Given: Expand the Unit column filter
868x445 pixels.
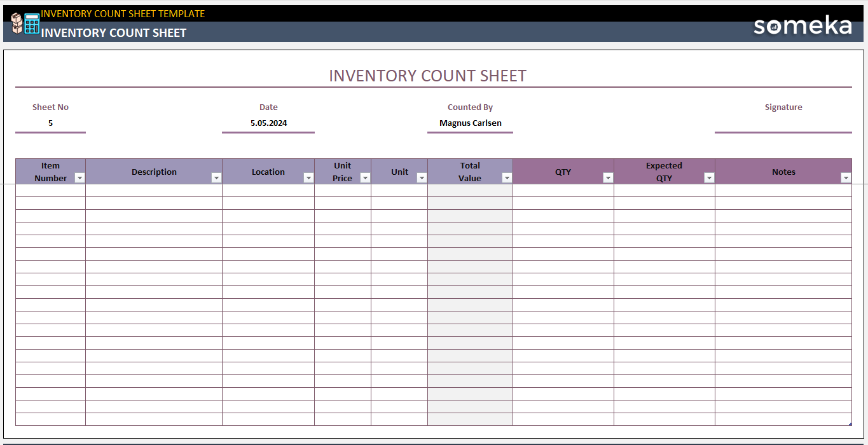Looking at the screenshot, I should (x=422, y=178).
